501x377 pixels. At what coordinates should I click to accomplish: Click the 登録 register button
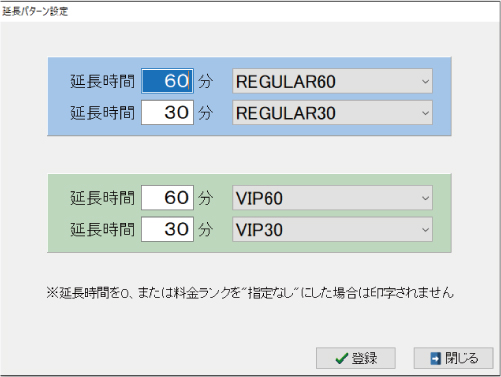coord(356,358)
